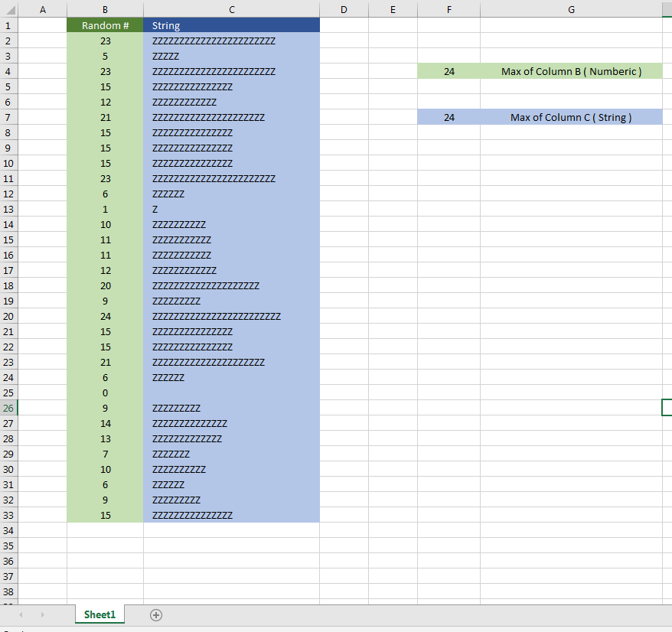
Task: Select the column B header
Action: coord(104,9)
